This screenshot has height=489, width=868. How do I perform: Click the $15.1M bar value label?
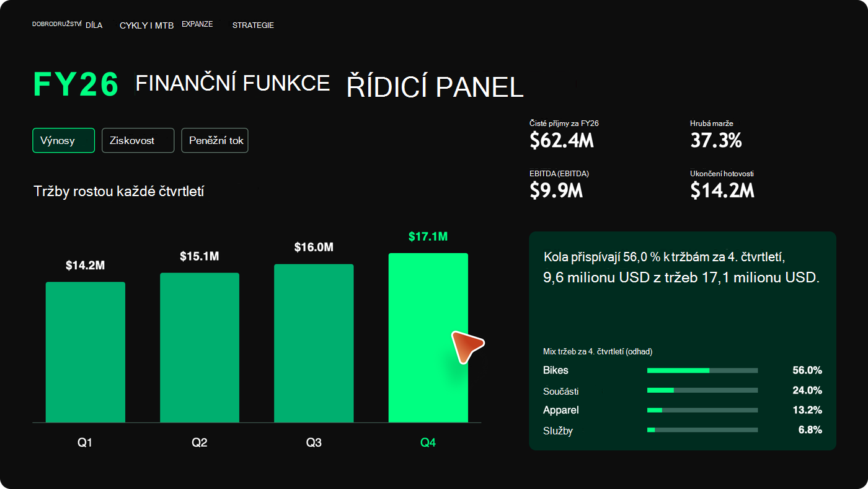tap(200, 256)
